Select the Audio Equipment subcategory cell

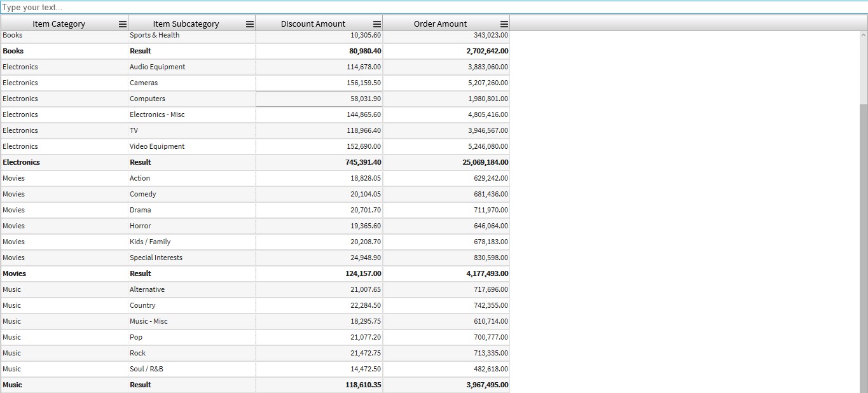pyautogui.click(x=158, y=67)
